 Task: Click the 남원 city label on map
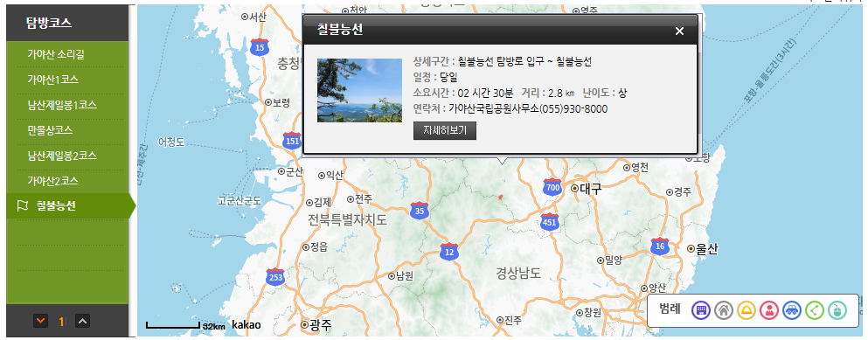(x=405, y=276)
